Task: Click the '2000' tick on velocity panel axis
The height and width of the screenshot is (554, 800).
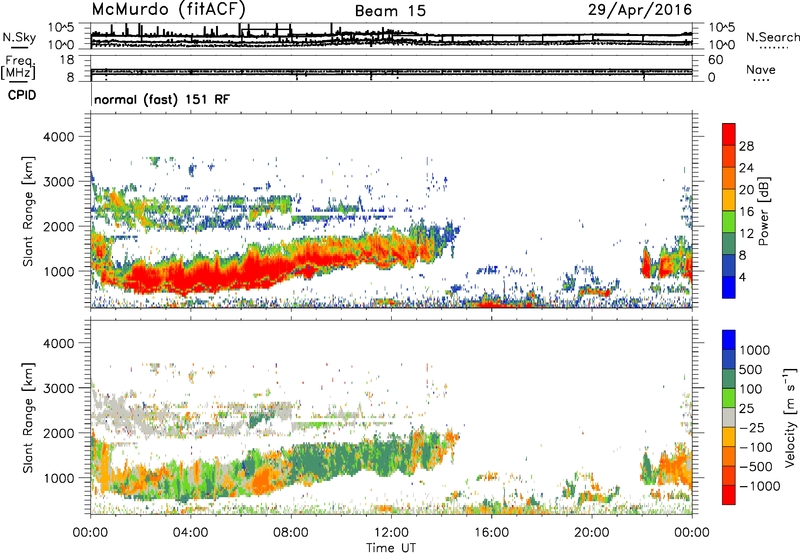Action: pos(59,433)
